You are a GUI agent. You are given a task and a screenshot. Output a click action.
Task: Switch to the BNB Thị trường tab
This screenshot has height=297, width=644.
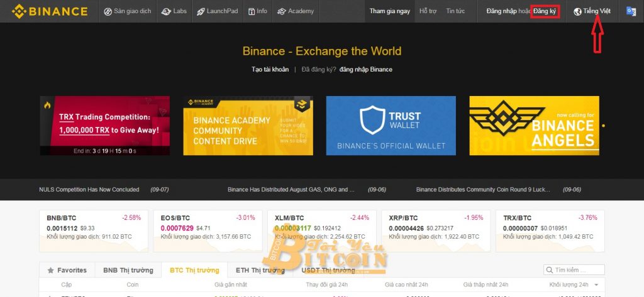128,271
